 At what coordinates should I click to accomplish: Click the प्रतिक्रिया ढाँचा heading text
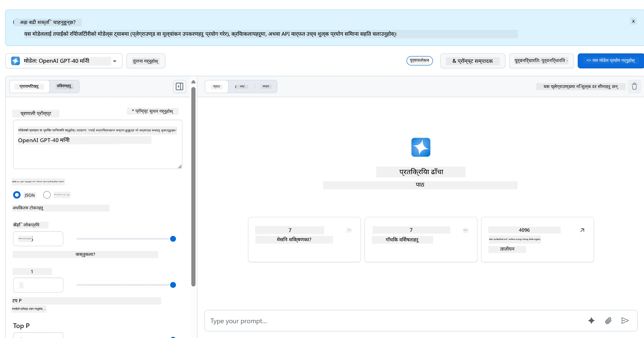click(x=421, y=172)
